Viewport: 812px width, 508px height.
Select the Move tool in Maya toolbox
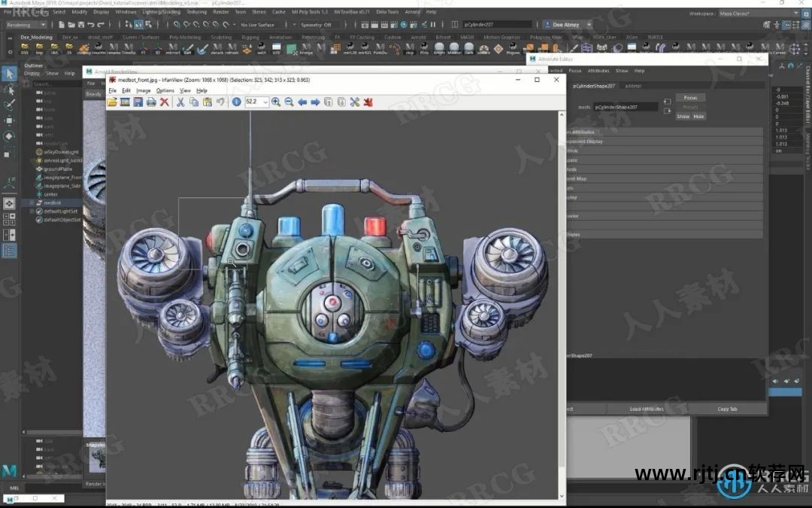click(9, 120)
